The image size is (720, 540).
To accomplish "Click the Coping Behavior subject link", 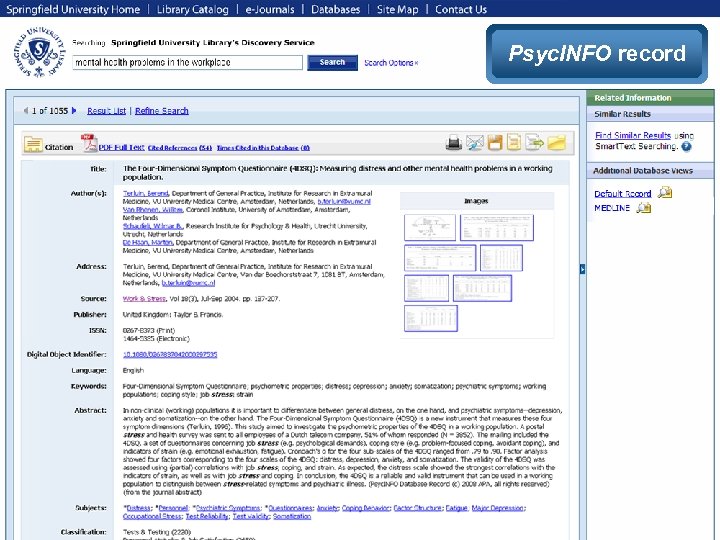I will [366, 508].
